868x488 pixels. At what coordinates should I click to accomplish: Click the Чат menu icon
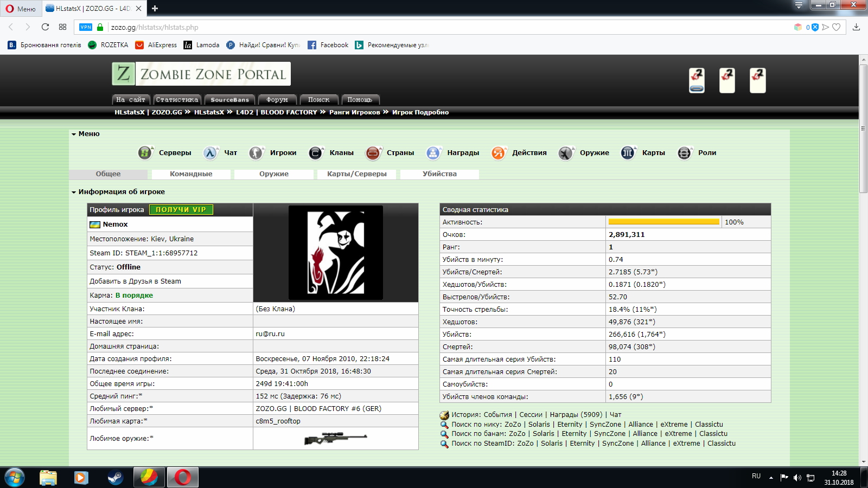coord(210,153)
